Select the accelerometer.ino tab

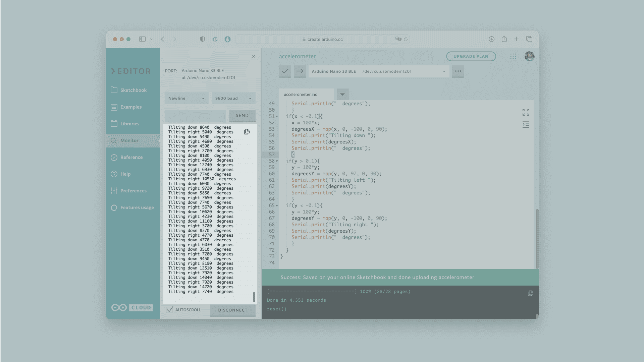301,95
